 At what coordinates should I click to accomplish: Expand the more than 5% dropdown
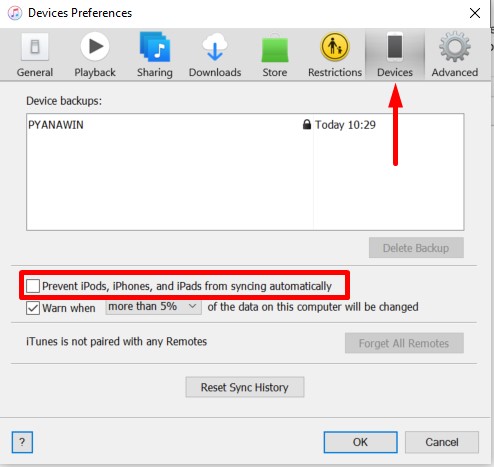(154, 307)
